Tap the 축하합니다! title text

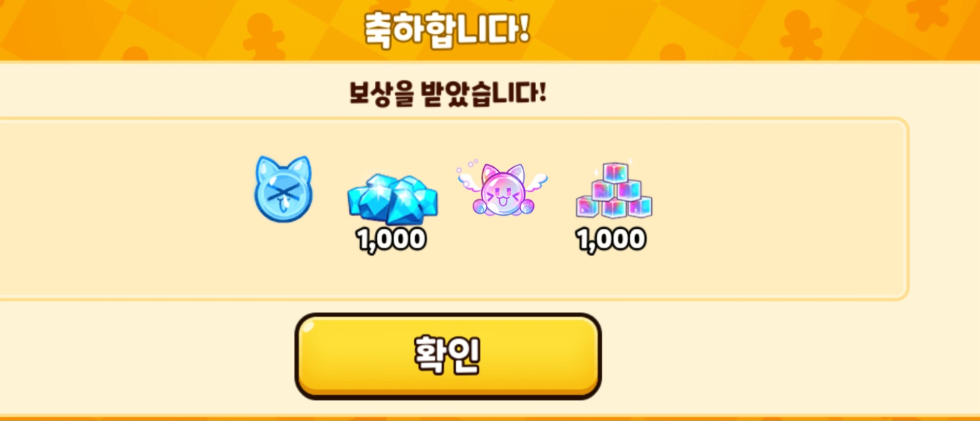click(x=447, y=29)
